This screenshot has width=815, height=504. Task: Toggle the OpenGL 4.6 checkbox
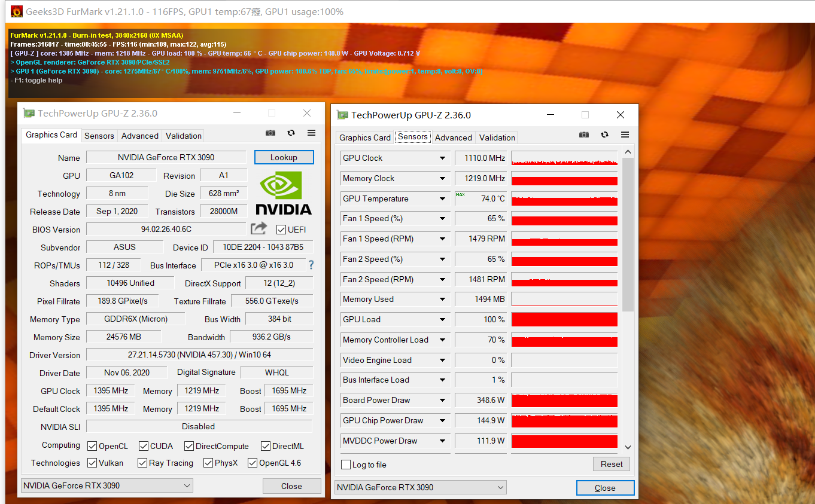pos(253,463)
